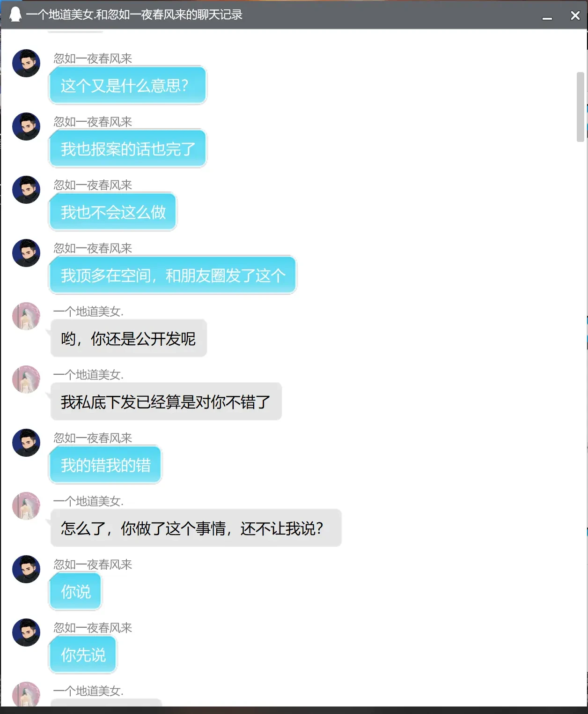The width and height of the screenshot is (588, 714).
Task: Open avatar beside 哟,你还是公开发呢
Action: pyautogui.click(x=26, y=316)
